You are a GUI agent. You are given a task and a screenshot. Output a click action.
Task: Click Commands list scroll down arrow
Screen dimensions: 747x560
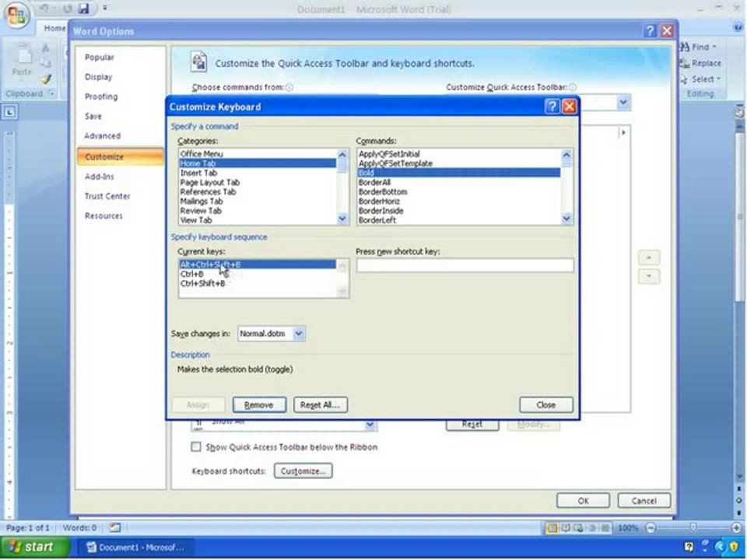566,219
